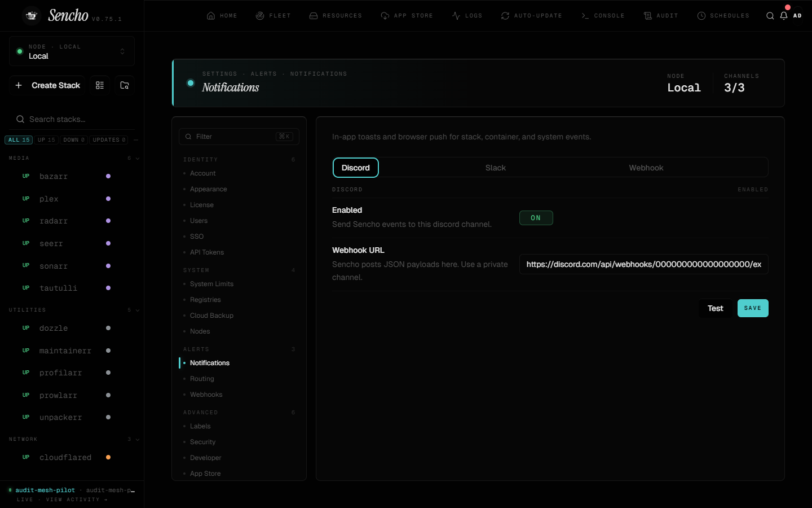Open the Local node selector dropdown
The image size is (812, 508).
click(72, 51)
